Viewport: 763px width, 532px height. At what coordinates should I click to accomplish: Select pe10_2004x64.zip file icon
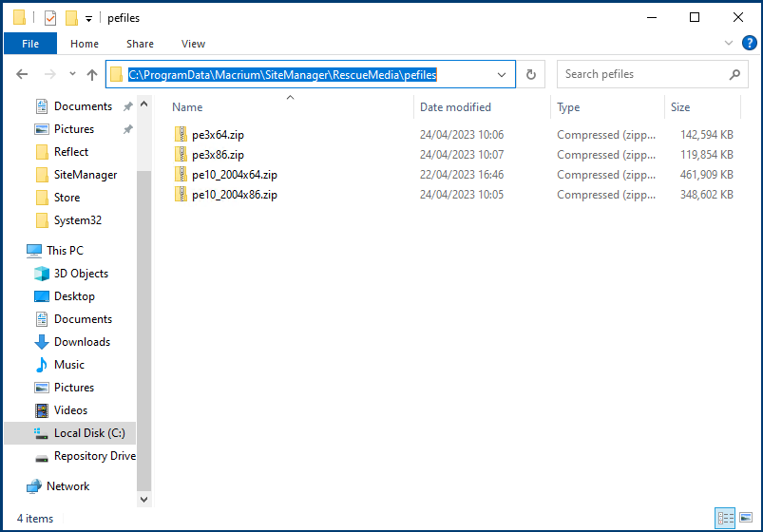[181, 174]
